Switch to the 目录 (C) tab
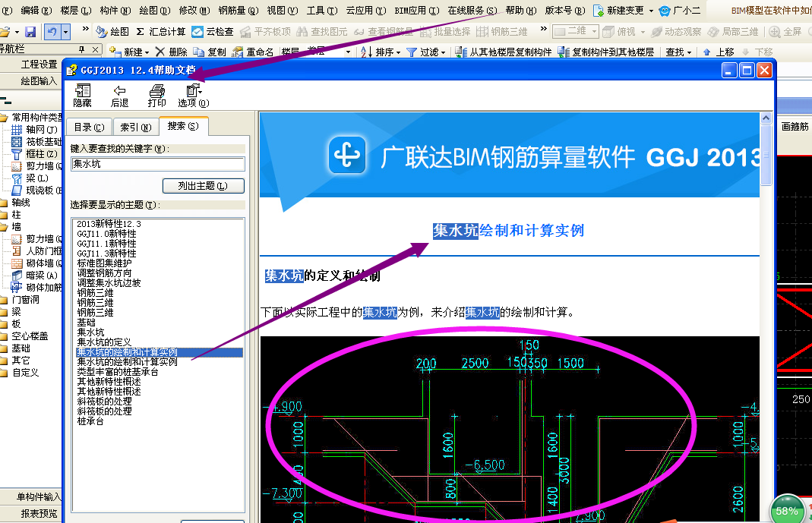The image size is (812, 523). point(89,128)
